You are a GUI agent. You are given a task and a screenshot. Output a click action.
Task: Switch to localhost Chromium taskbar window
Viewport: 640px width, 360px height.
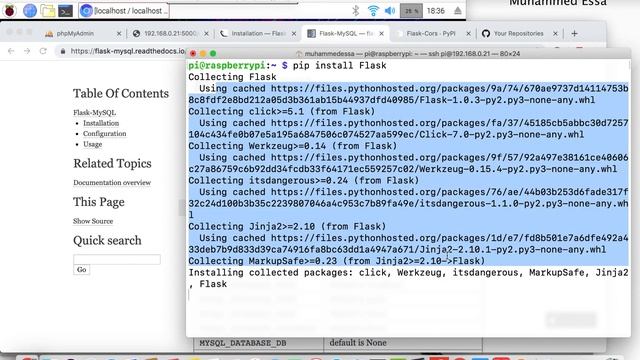point(124,11)
